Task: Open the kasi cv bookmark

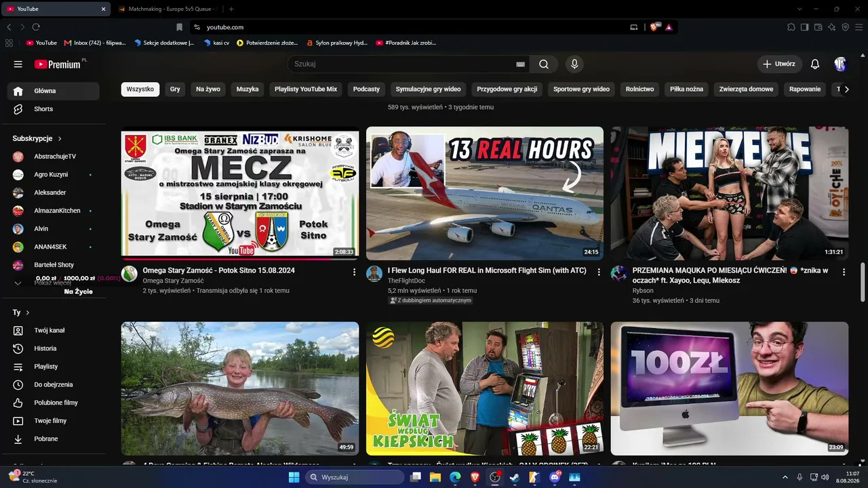Action: coord(217,43)
